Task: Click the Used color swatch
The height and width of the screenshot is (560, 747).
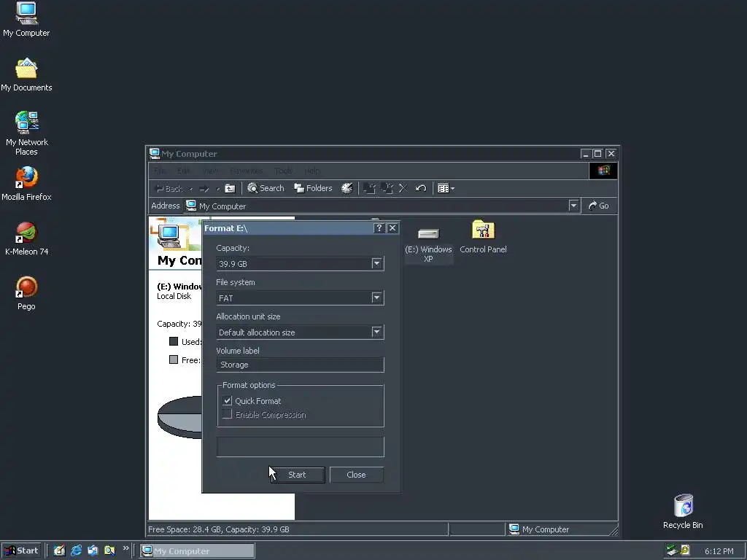Action: pyautogui.click(x=174, y=341)
